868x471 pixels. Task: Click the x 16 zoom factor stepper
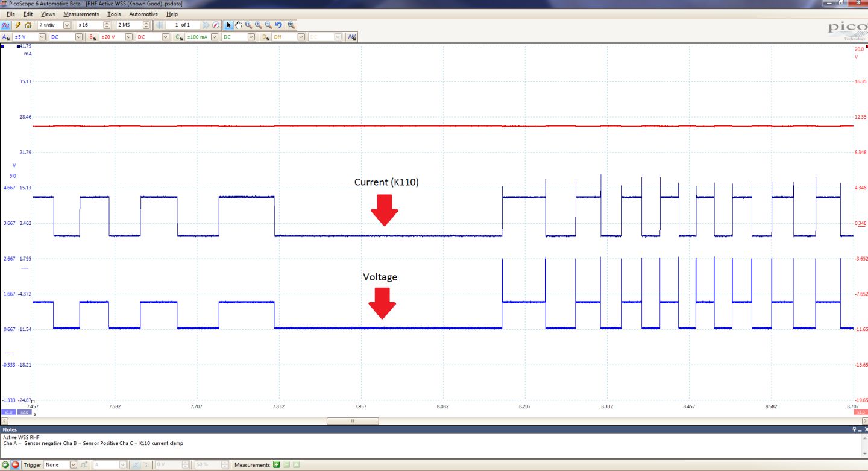tap(107, 25)
